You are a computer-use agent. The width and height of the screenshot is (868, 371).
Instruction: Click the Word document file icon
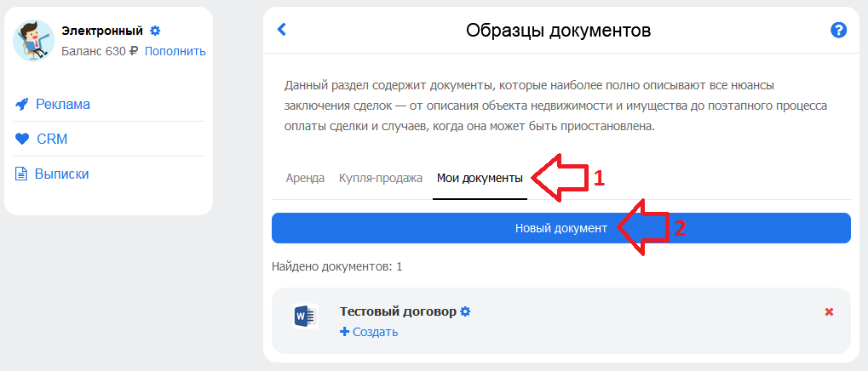pyautogui.click(x=305, y=317)
